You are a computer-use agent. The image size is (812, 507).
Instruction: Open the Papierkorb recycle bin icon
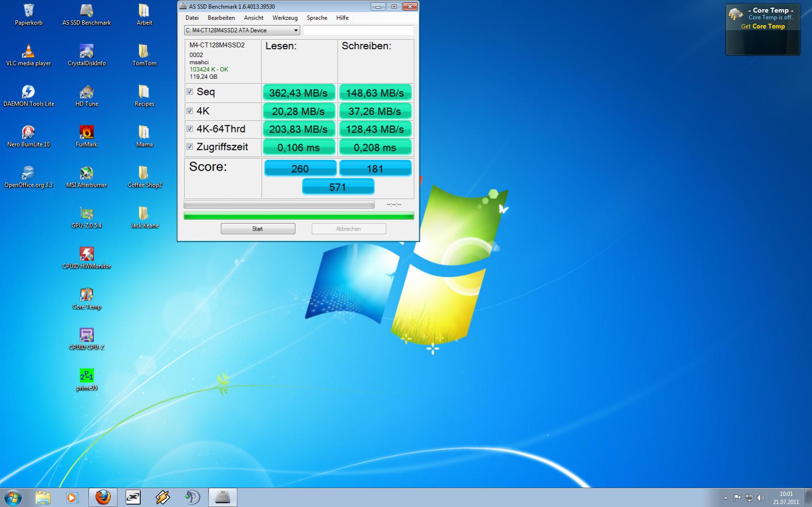[x=29, y=14]
